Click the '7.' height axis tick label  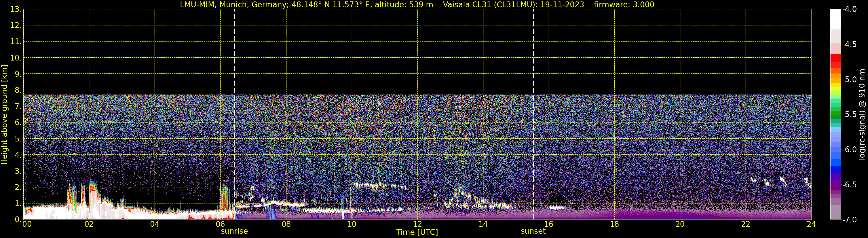(x=18, y=107)
